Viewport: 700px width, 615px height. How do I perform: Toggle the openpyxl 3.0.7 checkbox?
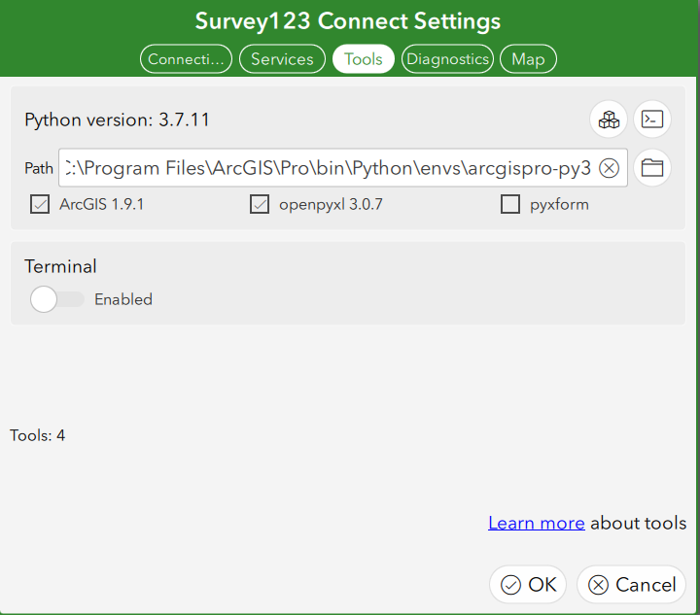(x=260, y=204)
